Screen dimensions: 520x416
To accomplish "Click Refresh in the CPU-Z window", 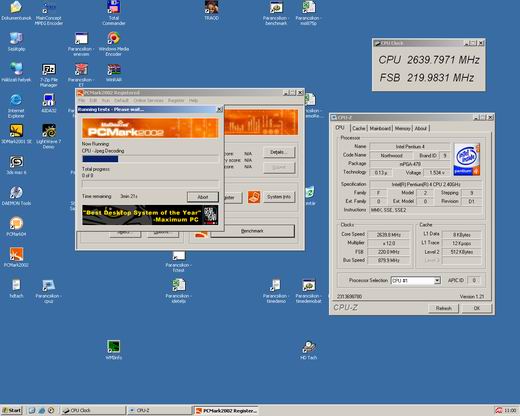I will click(x=443, y=308).
